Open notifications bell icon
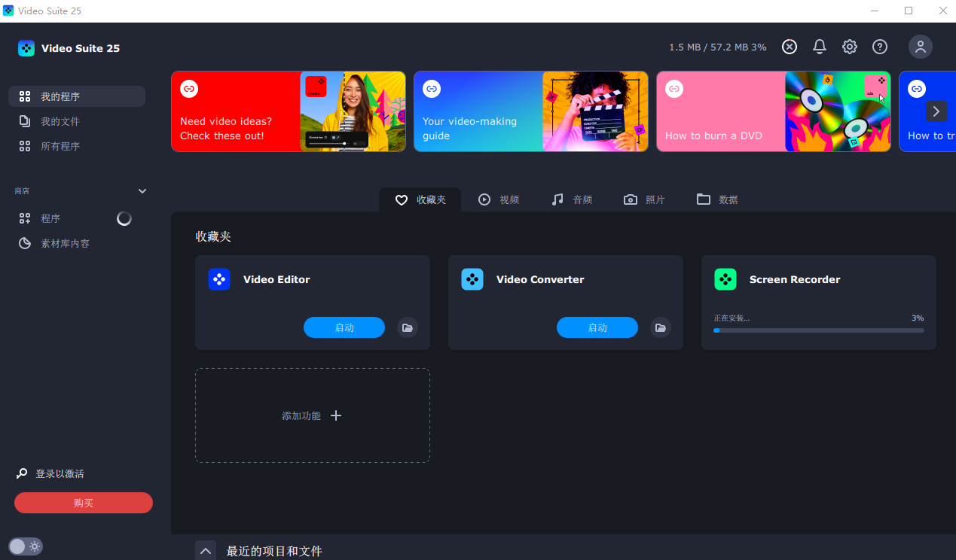Screen dimensions: 956x560 [x=820, y=47]
